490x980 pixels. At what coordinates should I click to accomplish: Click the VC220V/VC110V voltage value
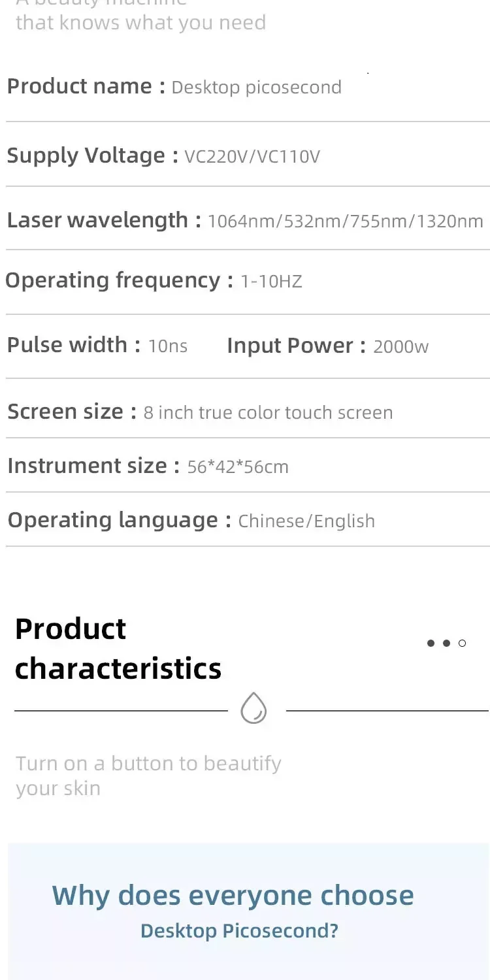(x=252, y=157)
